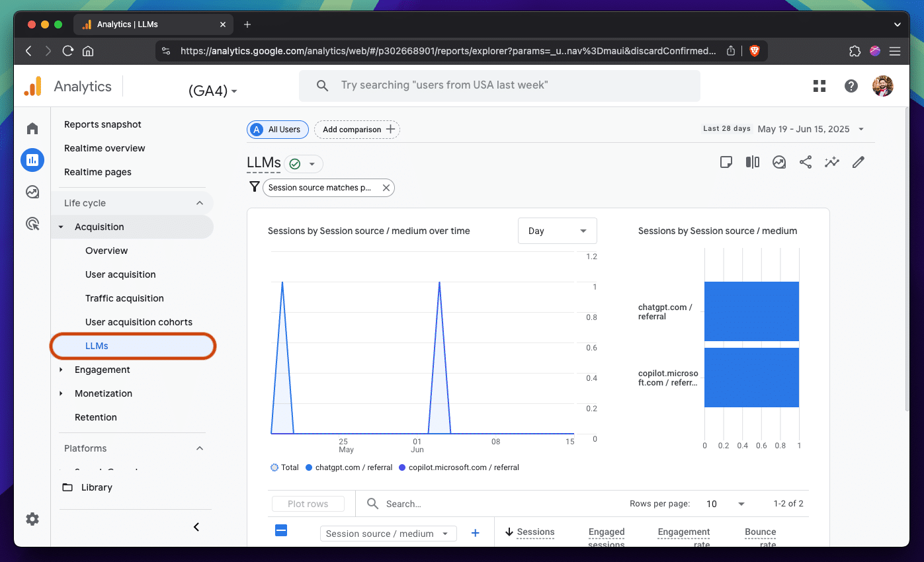Viewport: 924px width, 562px height.
Task: Open Realtime overview
Action: tap(105, 148)
